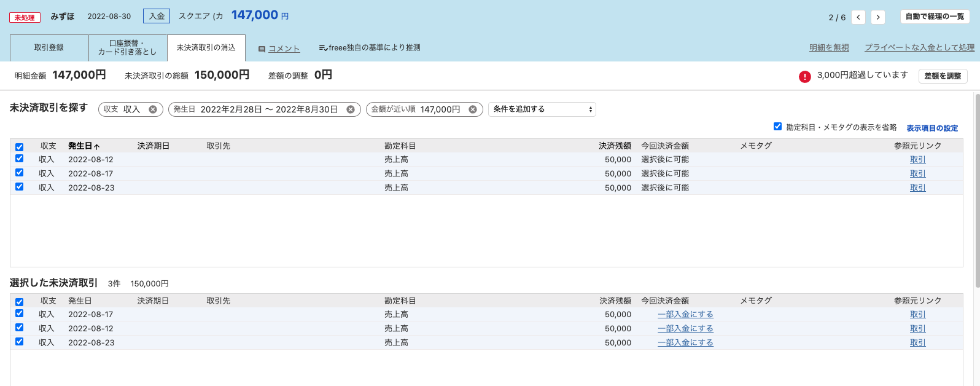Uncheck the 2022-08-23 row in search results
The height and width of the screenshot is (386, 980).
(20, 187)
